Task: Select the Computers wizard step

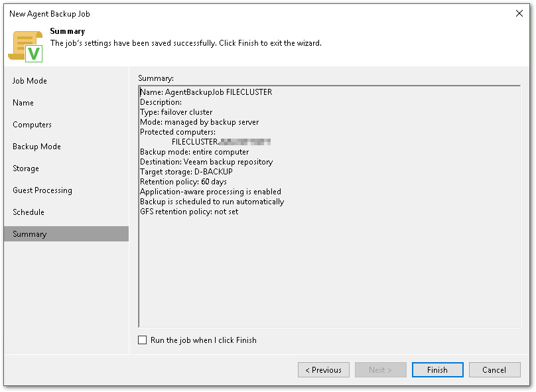Action: pos(32,125)
